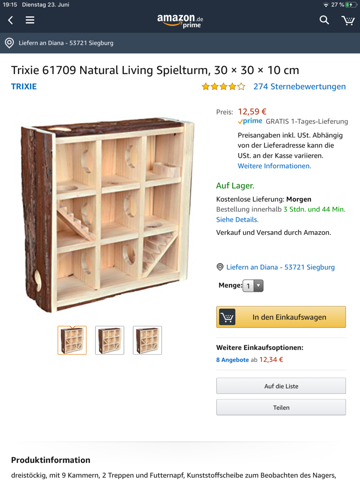Tap Liefern an Diana link near quantity
This screenshot has width=360, height=480.
[280, 267]
